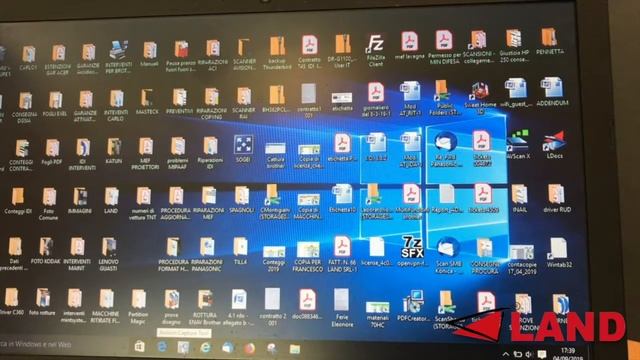Open the Sweet Home 3D shortcut
Screen dimensions: 640x360
(x=480, y=92)
